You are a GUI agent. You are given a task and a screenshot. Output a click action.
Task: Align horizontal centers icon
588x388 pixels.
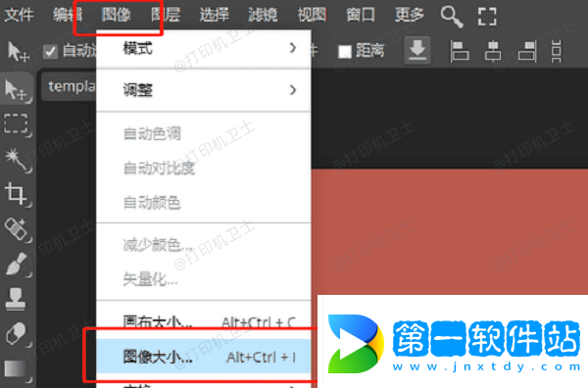(x=493, y=51)
